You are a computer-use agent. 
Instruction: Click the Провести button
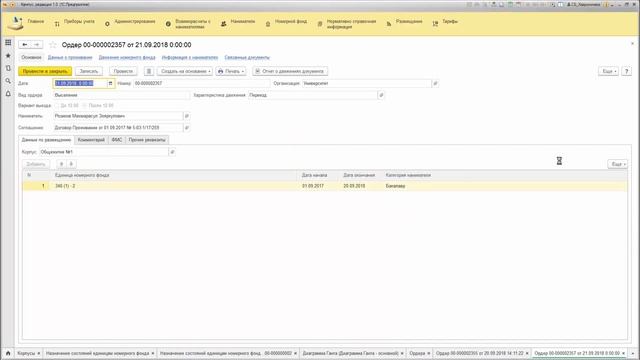coord(123,71)
